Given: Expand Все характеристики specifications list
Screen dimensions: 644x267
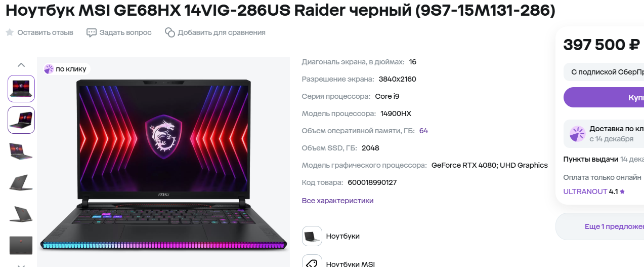Looking at the screenshot, I should coord(337,201).
